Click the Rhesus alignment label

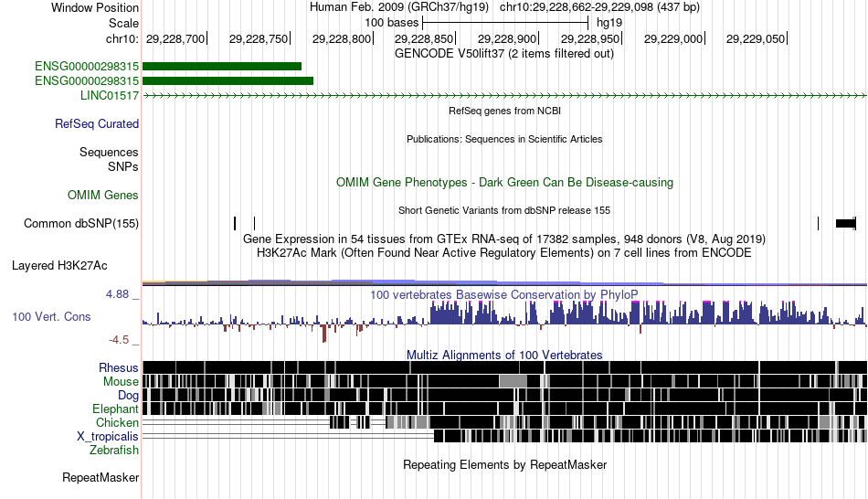click(x=119, y=367)
